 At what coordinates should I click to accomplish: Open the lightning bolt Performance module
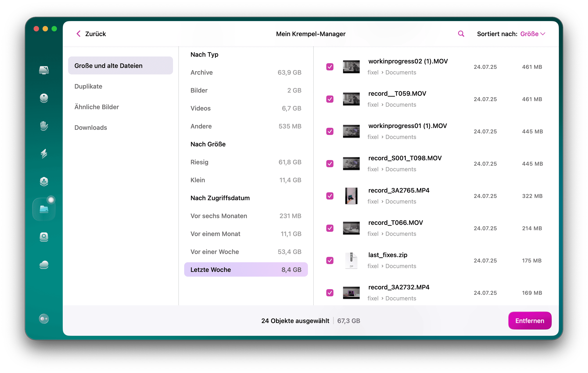[44, 154]
